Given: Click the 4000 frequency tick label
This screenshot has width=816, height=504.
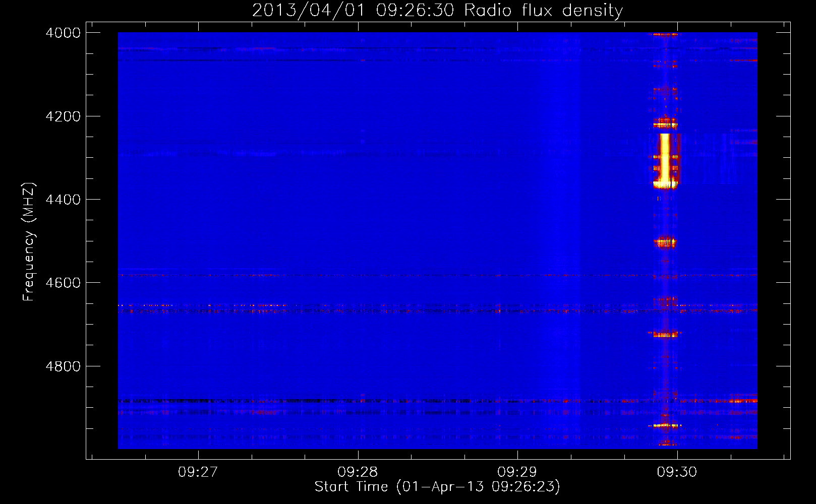Looking at the screenshot, I should (x=63, y=33).
